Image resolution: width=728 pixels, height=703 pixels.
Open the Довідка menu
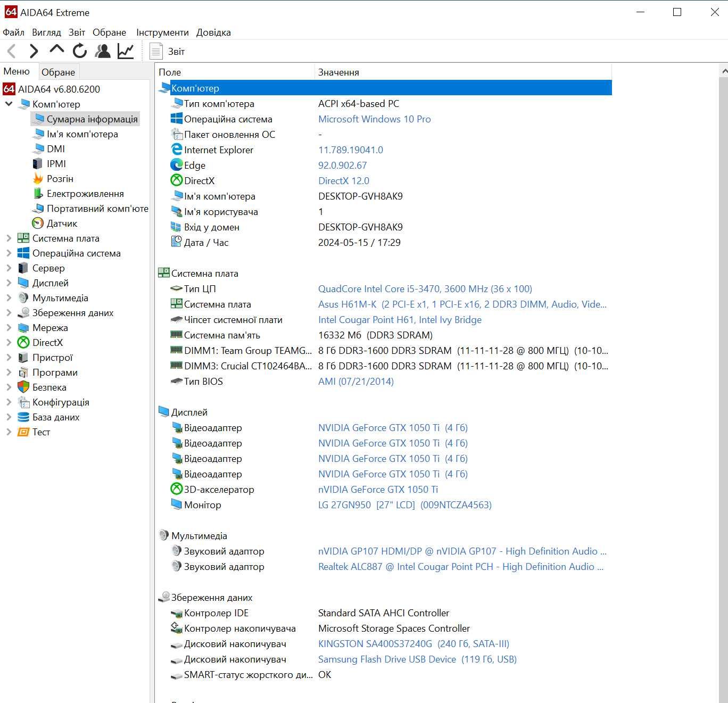click(213, 32)
